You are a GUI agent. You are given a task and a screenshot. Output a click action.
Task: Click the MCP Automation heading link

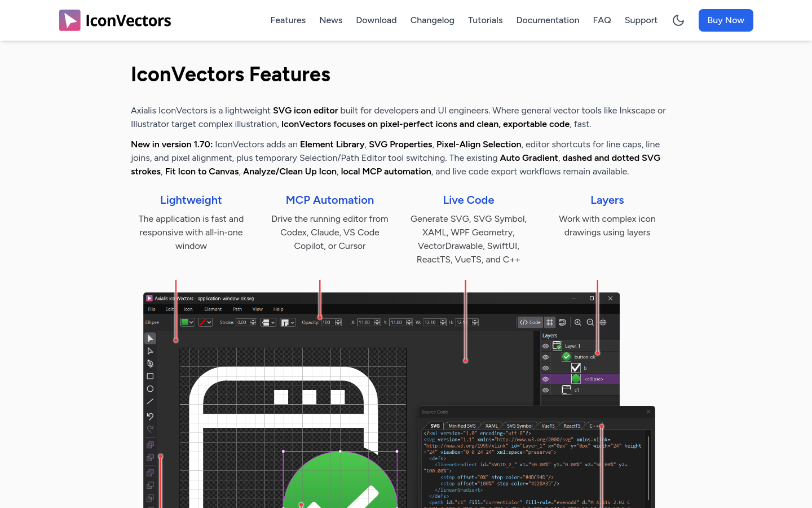click(330, 200)
